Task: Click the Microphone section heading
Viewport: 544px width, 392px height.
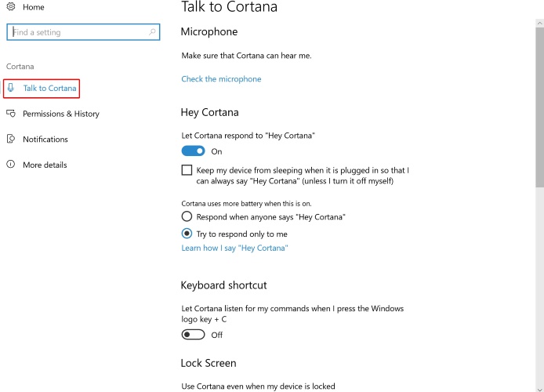Action: [x=209, y=31]
